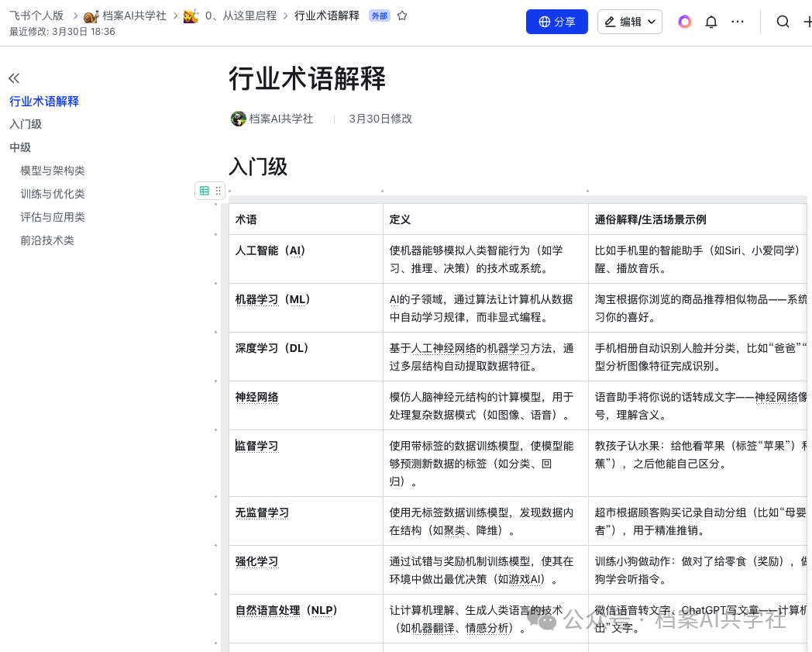Star this document as favorite
This screenshot has width=812, height=652.
click(402, 16)
